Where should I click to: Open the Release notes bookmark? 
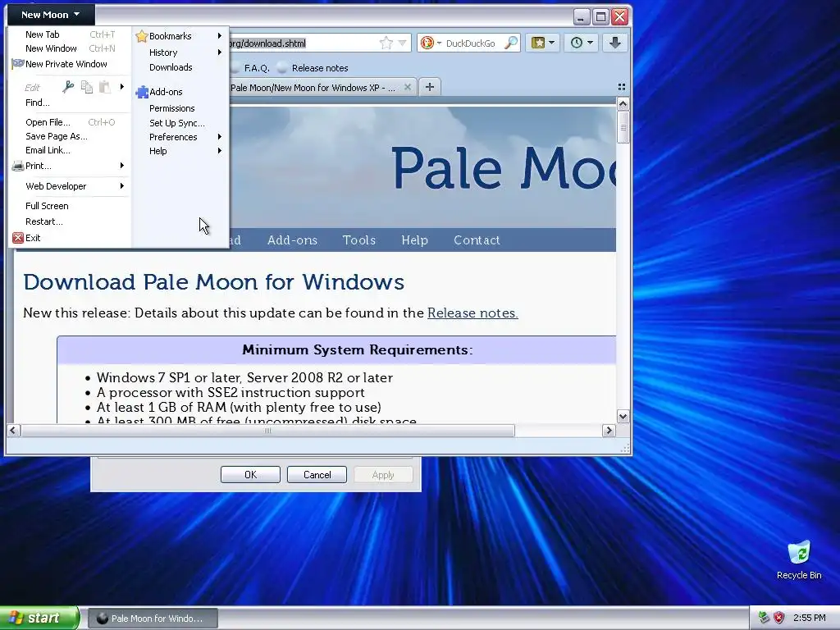(x=313, y=68)
